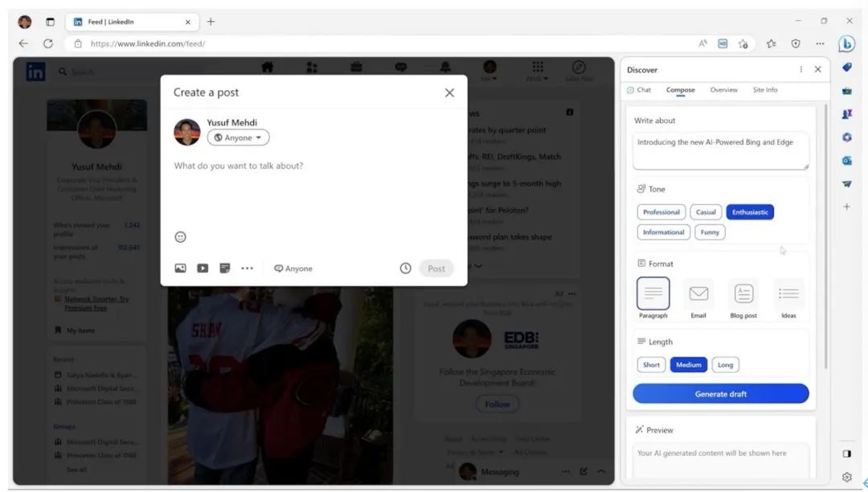Choose the Ideas format
868x492 pixels.
788,298
